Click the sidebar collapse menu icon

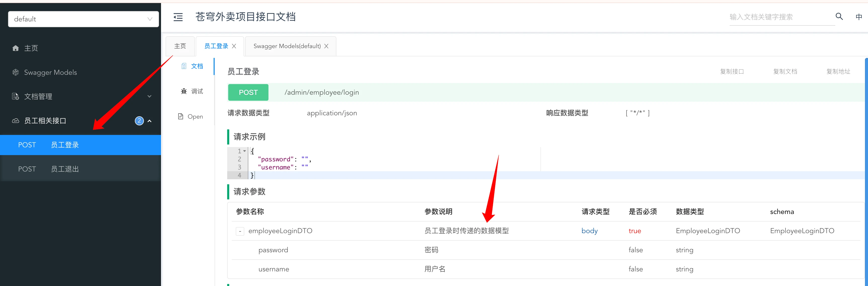tap(178, 17)
